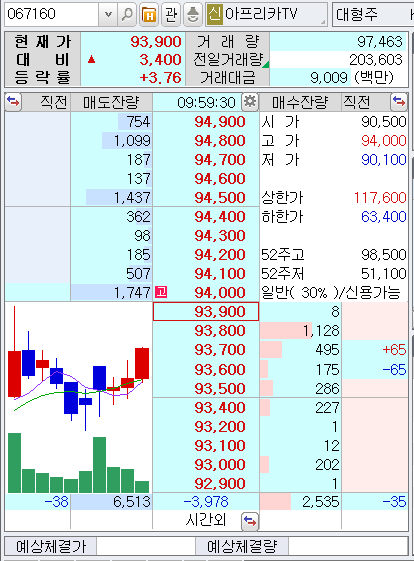Toggle the 시간외 swap arrows button

tap(249, 521)
